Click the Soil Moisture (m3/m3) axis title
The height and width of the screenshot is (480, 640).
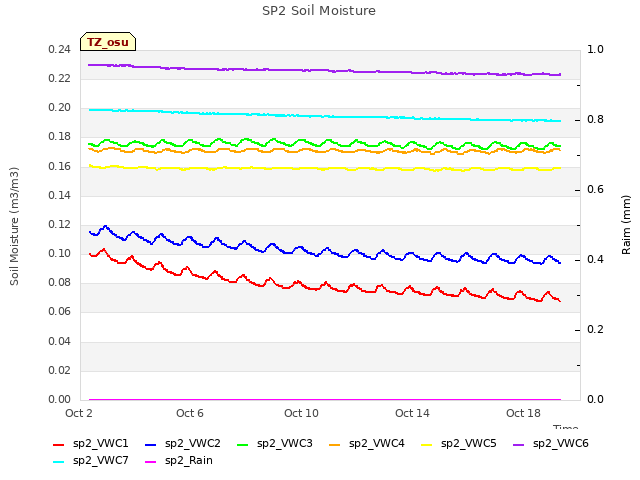(x=14, y=226)
